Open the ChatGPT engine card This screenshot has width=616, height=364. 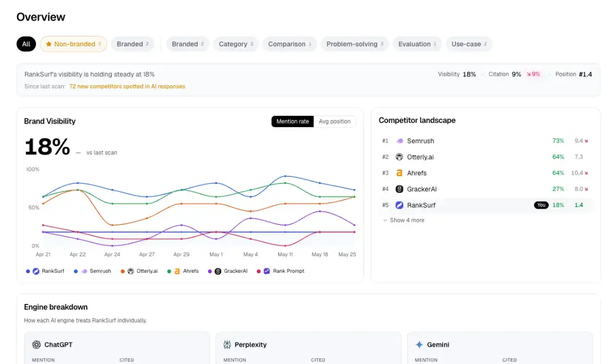tap(117, 348)
